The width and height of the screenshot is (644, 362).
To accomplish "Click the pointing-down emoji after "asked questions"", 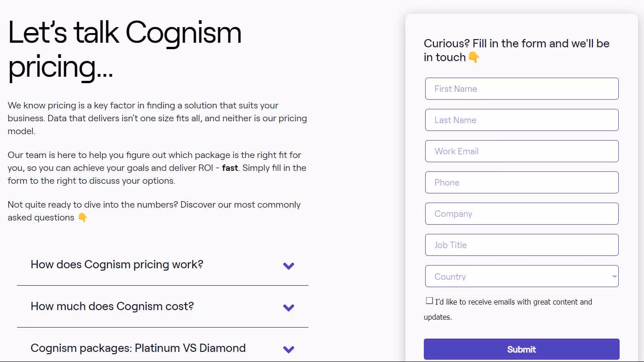I will (x=82, y=217).
